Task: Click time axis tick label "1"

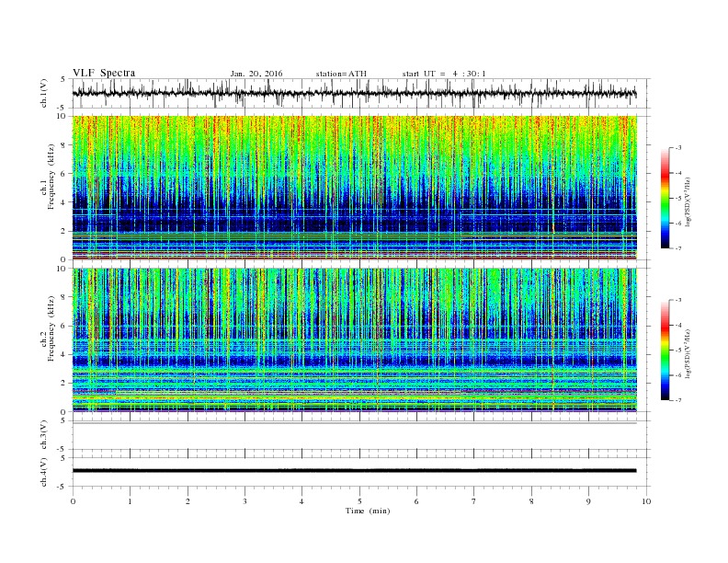Action: click(131, 501)
